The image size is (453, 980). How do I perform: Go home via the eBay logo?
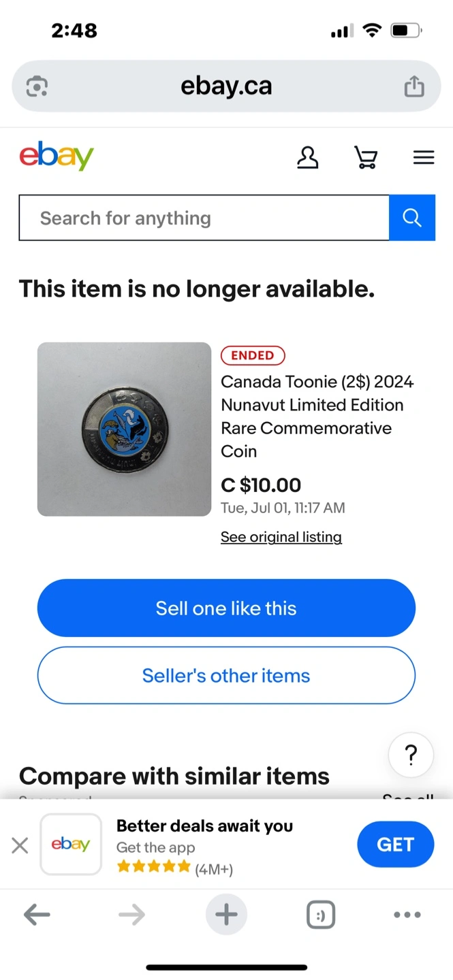point(57,157)
